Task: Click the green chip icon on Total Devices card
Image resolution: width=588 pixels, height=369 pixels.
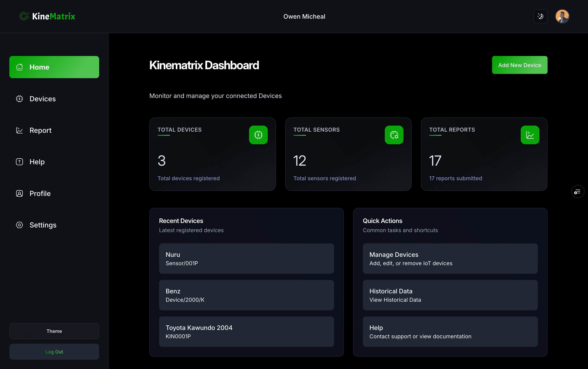Action: [258, 135]
